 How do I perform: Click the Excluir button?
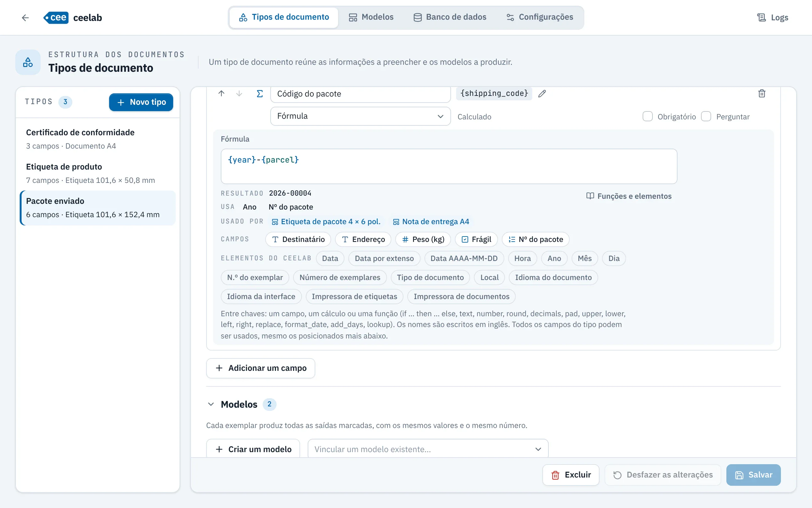[571, 475]
